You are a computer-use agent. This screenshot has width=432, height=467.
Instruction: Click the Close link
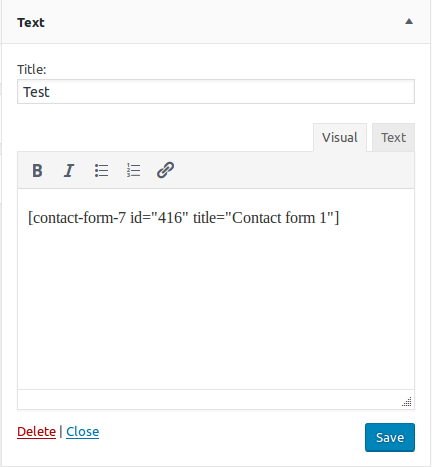click(82, 432)
